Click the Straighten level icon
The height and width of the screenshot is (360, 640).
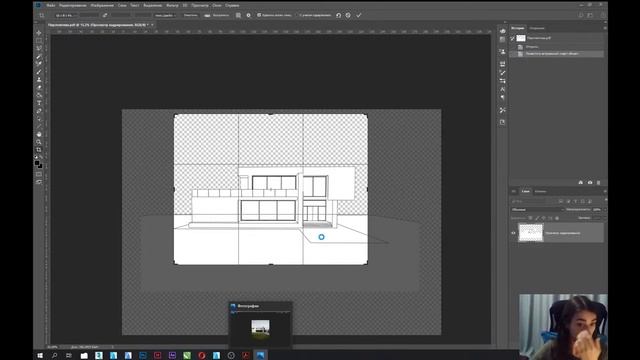[207, 15]
